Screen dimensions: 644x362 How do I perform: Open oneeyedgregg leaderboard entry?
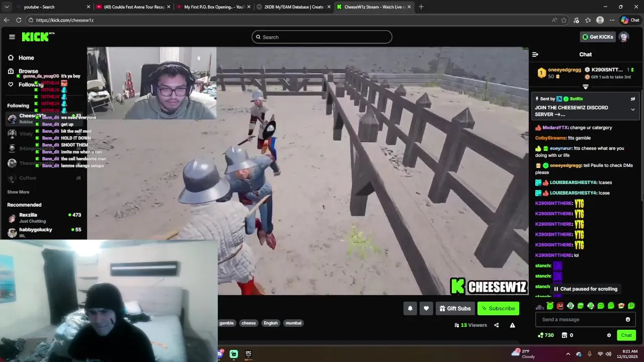pos(558,73)
